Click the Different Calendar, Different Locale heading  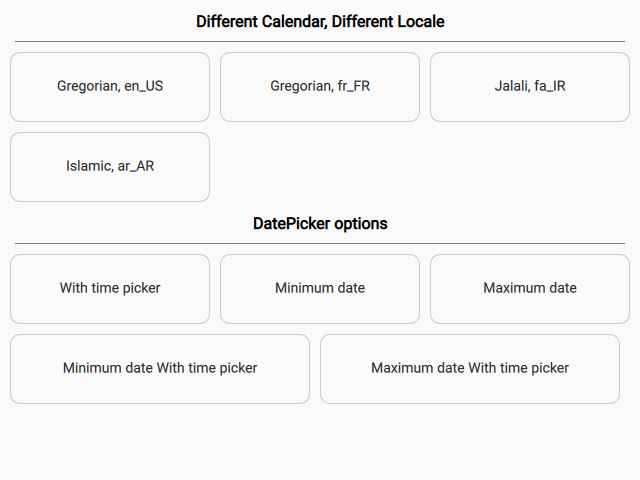coord(320,21)
